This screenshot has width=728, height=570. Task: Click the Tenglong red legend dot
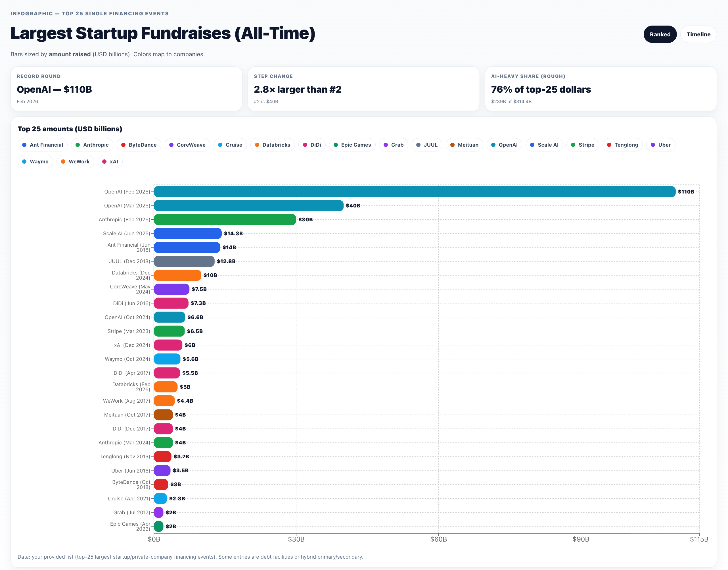pos(609,145)
